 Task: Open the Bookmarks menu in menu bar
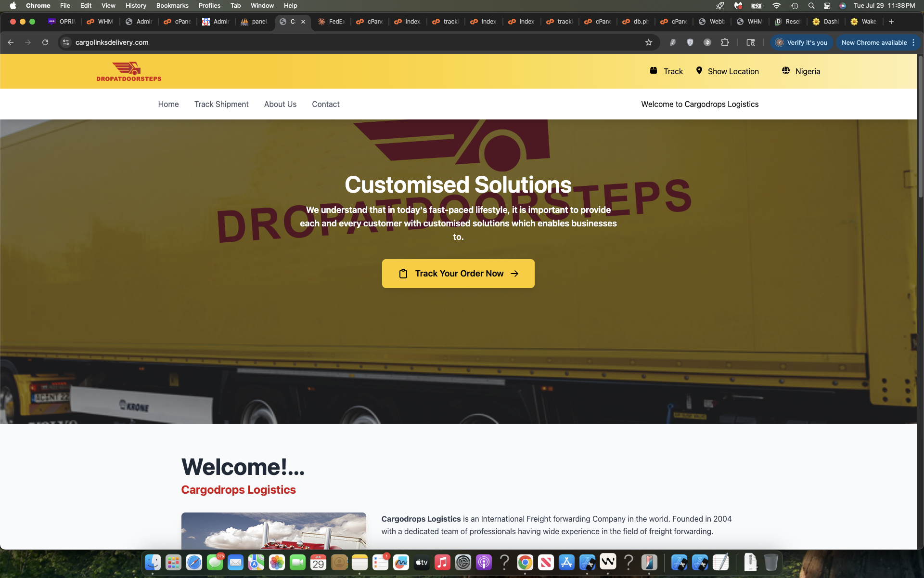pos(172,6)
